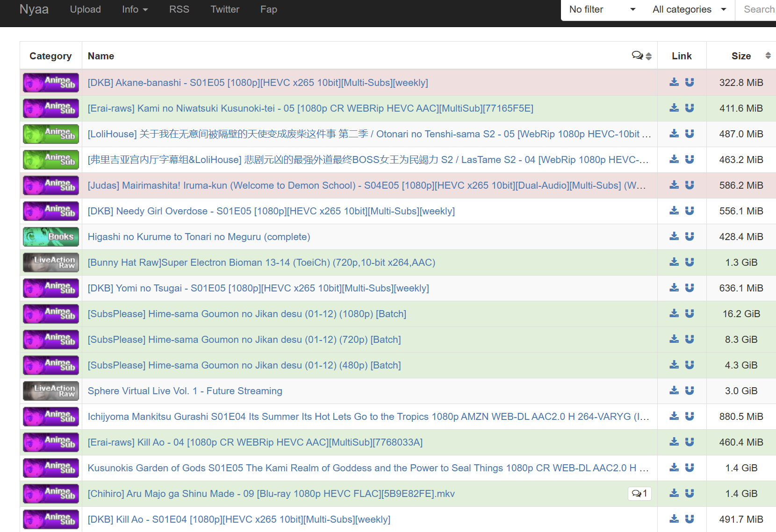Open Judas Mairimashita! Iruma-kun torrent page
The height and width of the screenshot is (532, 776).
click(x=367, y=185)
